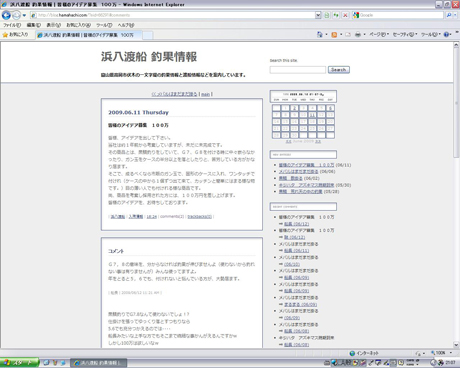The width and height of the screenshot is (460, 368).
Task: Open new entry 皆様のアイデア募集 100万 link
Action: [306, 165]
